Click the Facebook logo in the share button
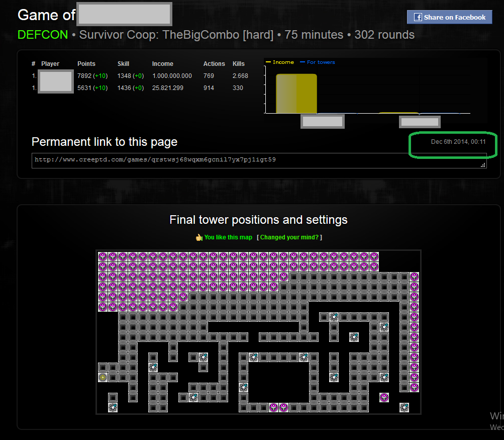The height and width of the screenshot is (440, 504). (x=418, y=17)
